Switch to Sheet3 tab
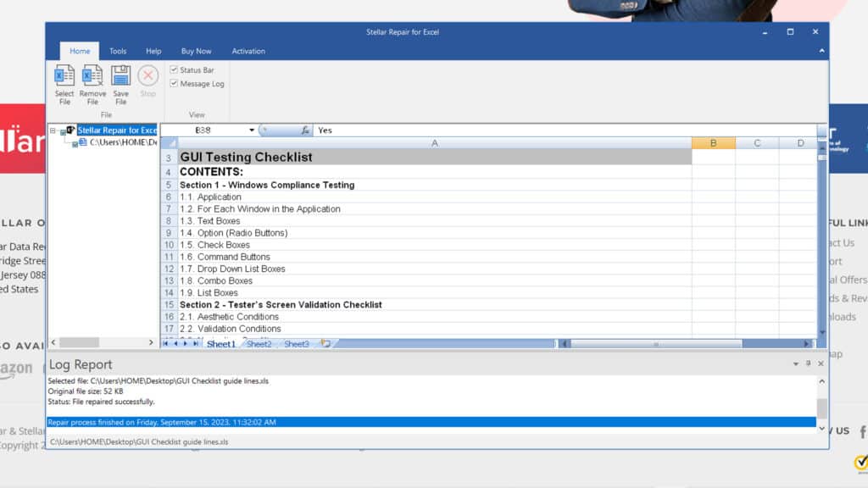 297,344
